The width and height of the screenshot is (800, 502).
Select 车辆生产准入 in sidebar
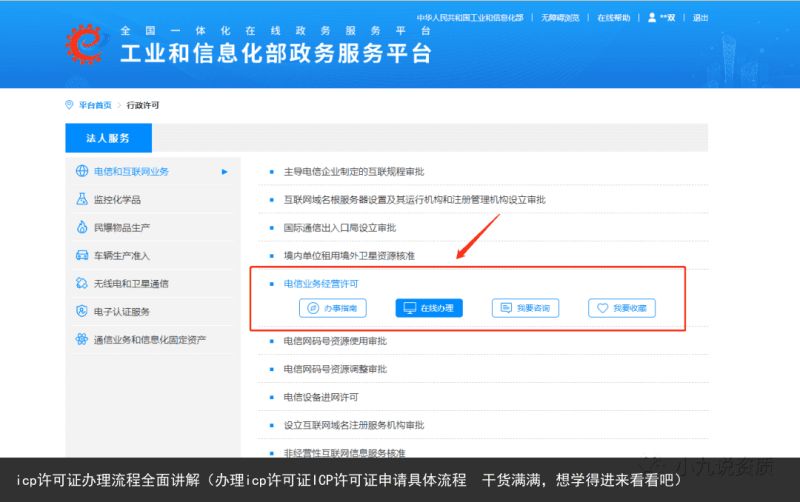[122, 256]
